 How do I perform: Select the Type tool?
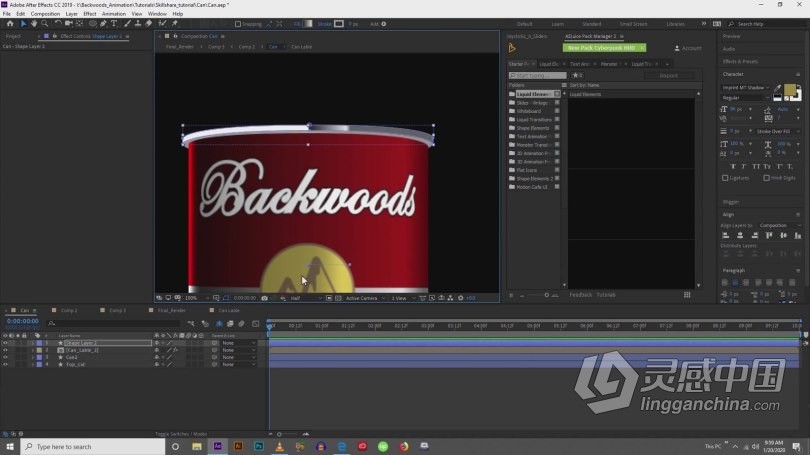pos(114,24)
